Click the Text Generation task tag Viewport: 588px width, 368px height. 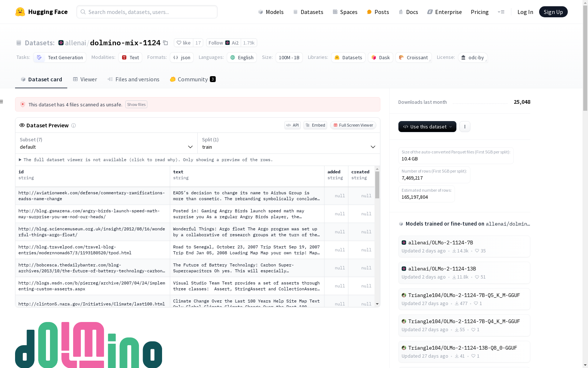60,57
